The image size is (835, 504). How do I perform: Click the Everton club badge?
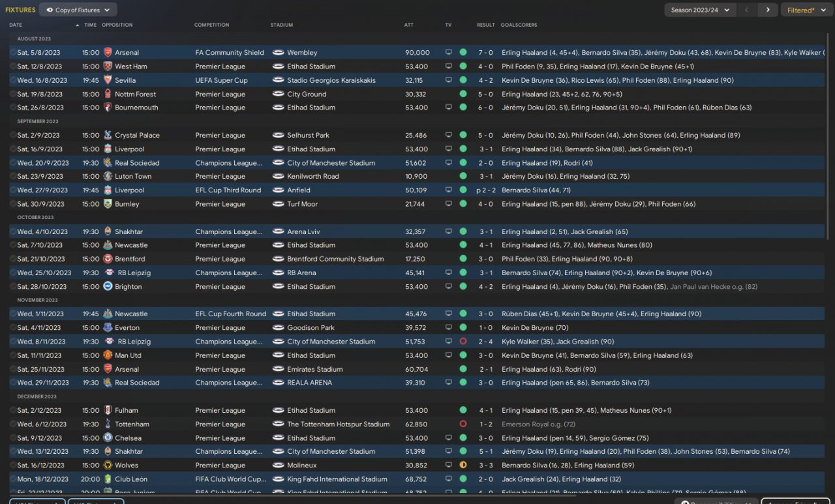tap(108, 328)
